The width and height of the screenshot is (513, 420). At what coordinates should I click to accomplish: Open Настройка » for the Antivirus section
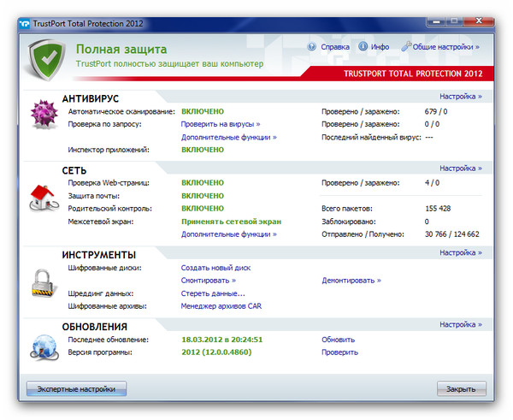[461, 97]
